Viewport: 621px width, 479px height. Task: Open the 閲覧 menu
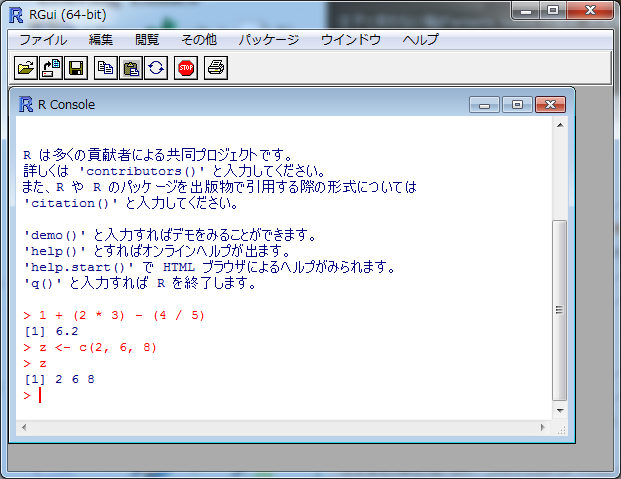coord(147,40)
